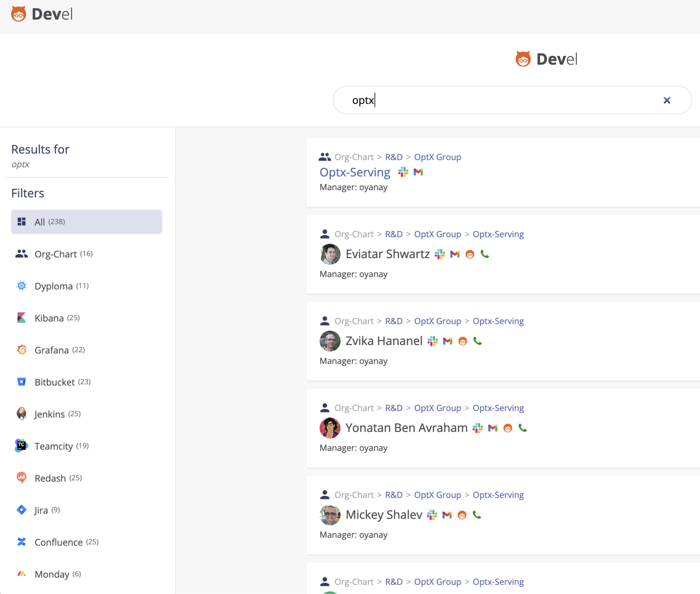Call Mickey Shalev with the phone icon
This screenshot has height=594, width=700.
(477, 514)
